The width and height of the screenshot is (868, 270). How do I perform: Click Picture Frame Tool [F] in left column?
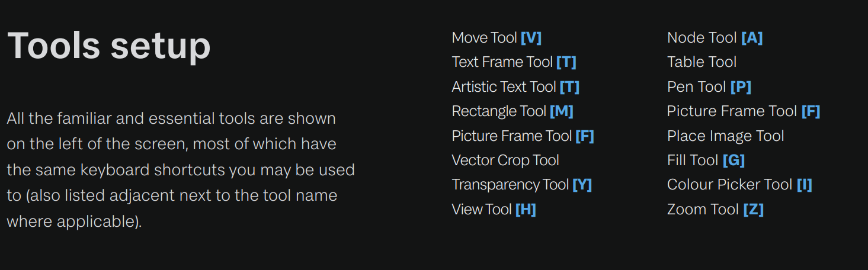coord(523,136)
